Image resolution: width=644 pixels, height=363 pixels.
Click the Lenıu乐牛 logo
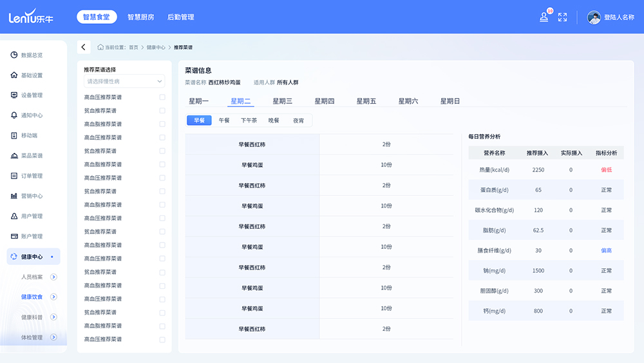[x=31, y=17]
